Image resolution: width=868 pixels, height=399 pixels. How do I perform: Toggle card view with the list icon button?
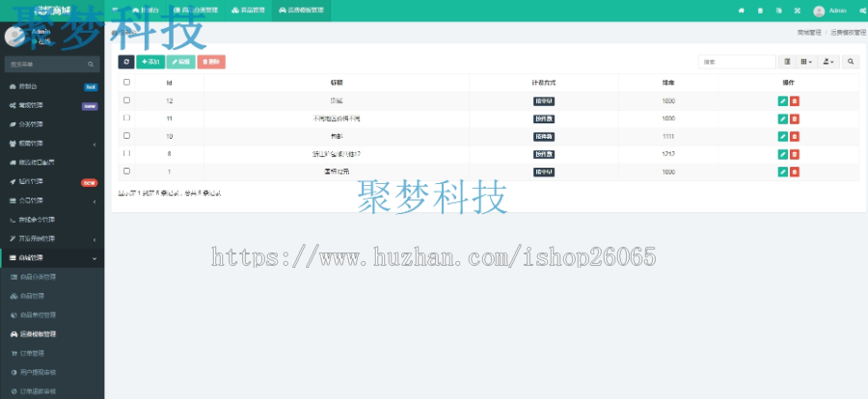pos(787,62)
